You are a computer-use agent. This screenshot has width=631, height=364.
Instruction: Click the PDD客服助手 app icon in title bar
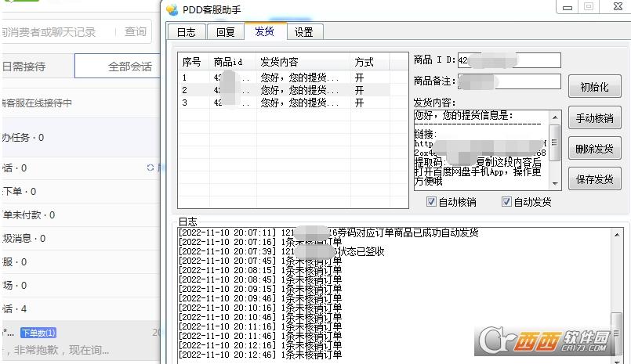pyautogui.click(x=172, y=9)
